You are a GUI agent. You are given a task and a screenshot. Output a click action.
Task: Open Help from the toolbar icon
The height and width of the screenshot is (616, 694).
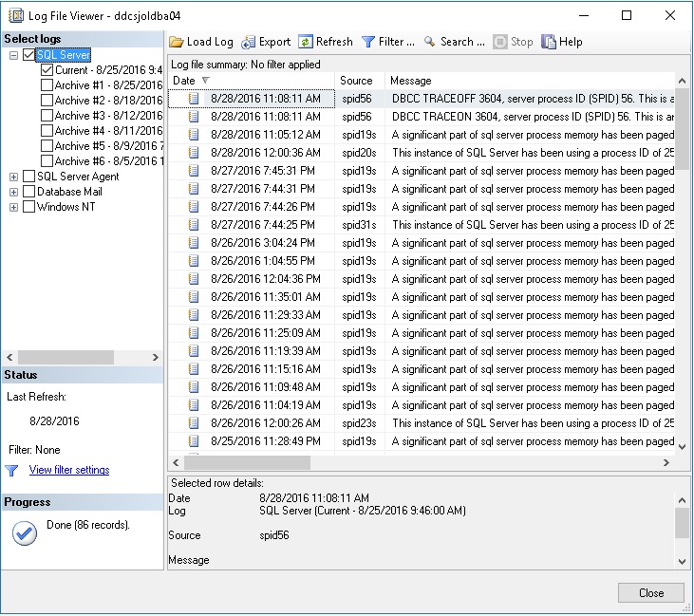(549, 42)
